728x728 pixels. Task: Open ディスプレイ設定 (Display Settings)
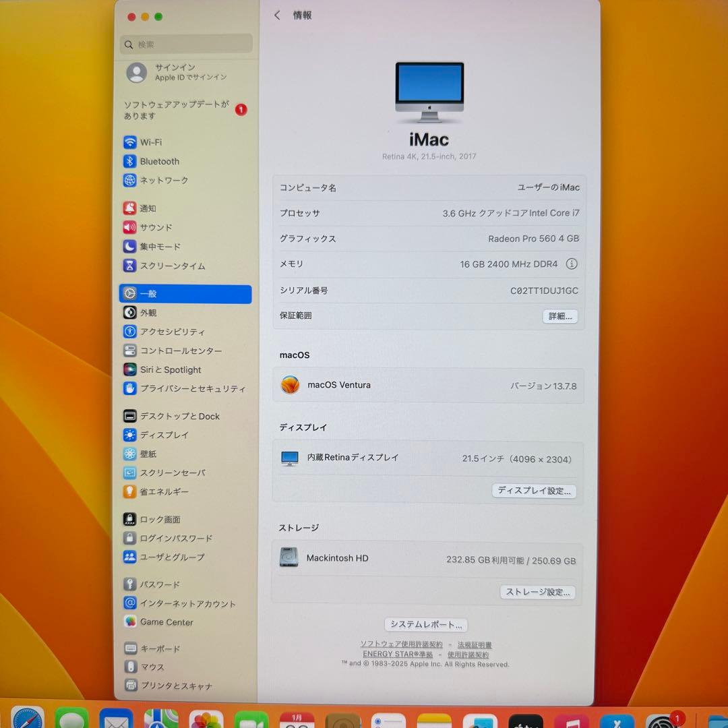pos(534,491)
